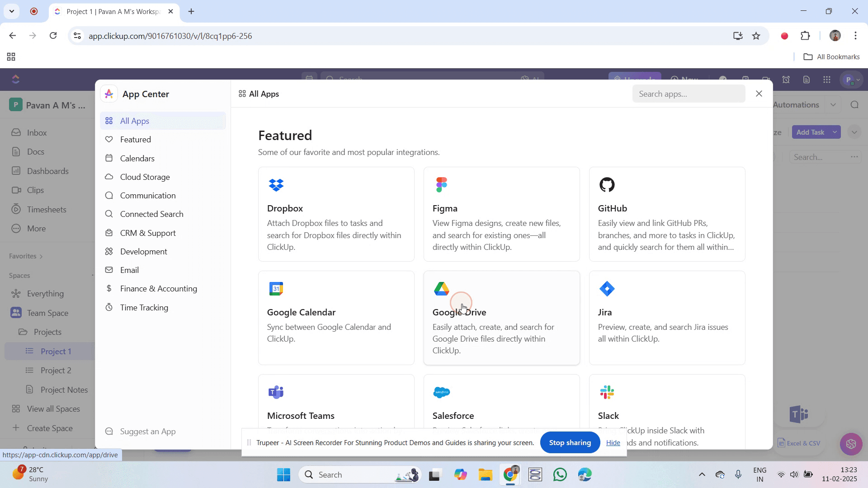
Task: Click the Figma logo icon
Action: tap(441, 185)
